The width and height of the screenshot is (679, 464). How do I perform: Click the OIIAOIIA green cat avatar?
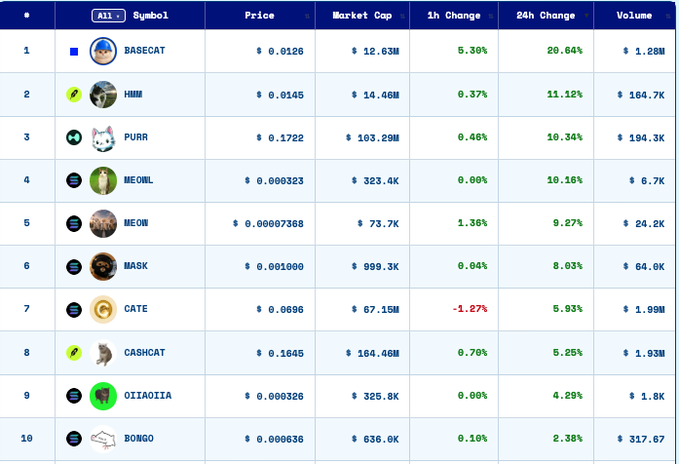coord(103,396)
